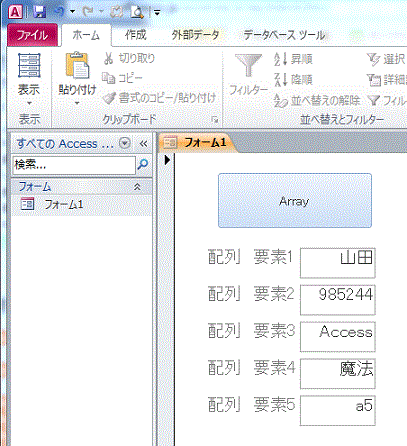Click 切り取り cut command
This screenshot has width=407, height=446.
129,58
